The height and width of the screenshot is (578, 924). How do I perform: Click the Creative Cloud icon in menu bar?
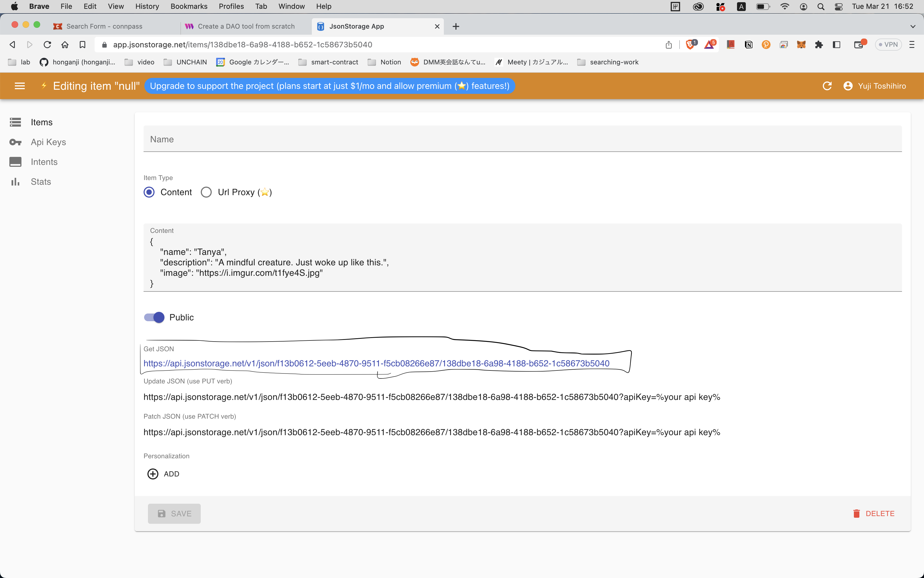pos(698,7)
